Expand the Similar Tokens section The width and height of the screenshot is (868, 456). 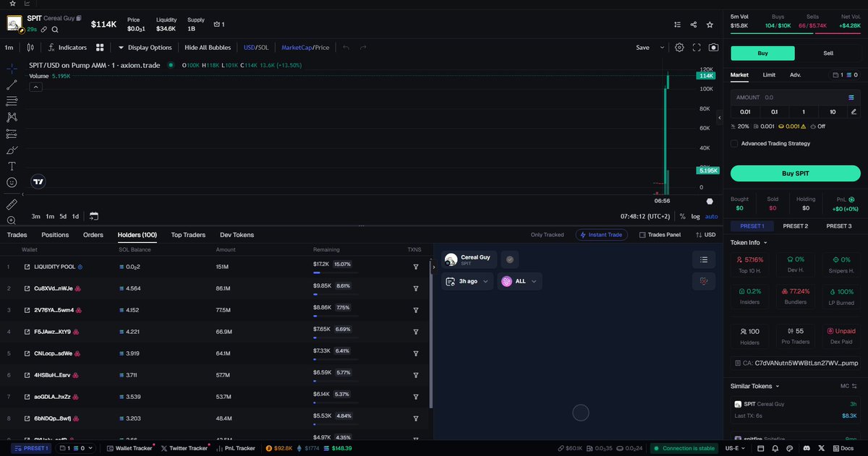coord(755,386)
